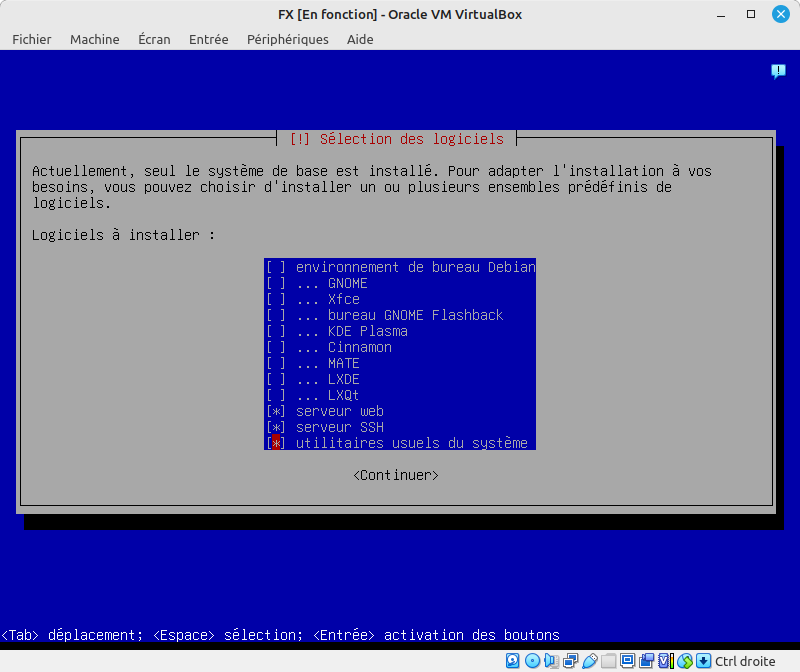Uncheck the serveur web checkbox
800x672 pixels.
276,411
